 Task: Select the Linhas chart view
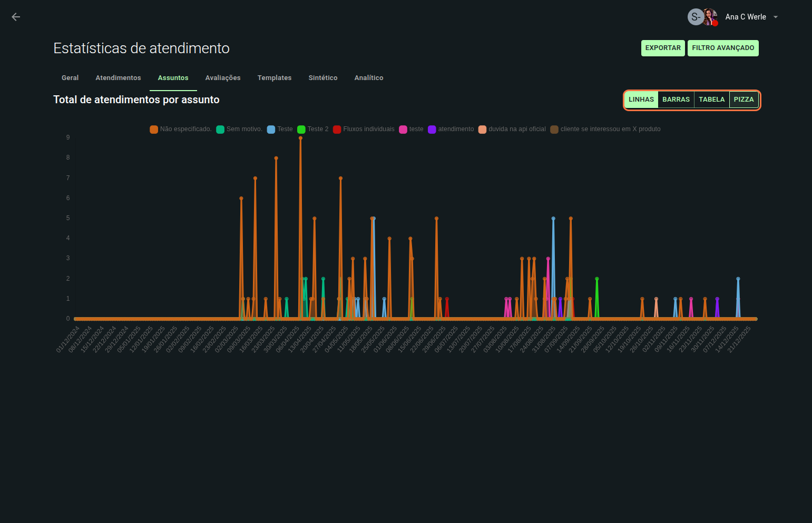tap(641, 100)
